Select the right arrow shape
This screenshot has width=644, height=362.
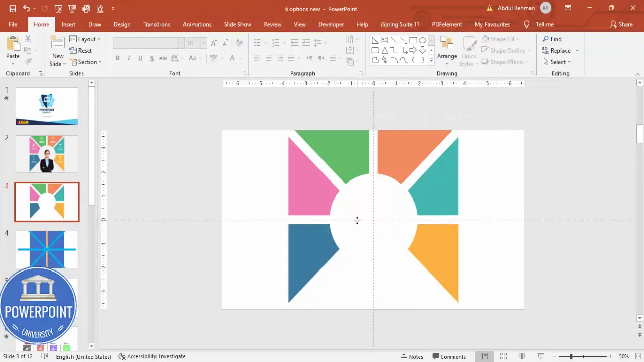[x=413, y=50]
